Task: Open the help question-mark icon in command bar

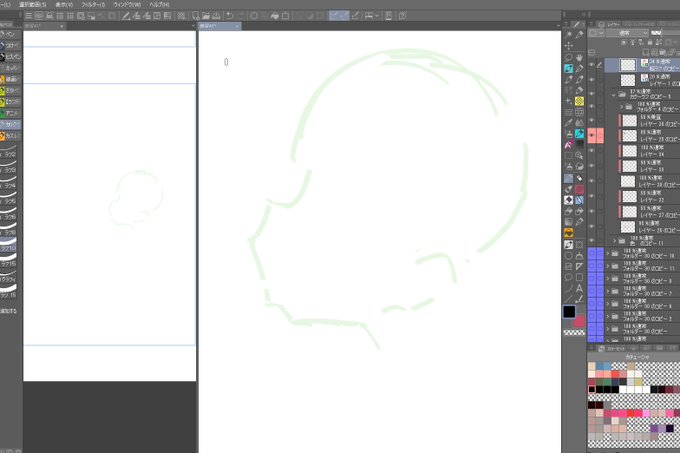Action: [x=402, y=16]
